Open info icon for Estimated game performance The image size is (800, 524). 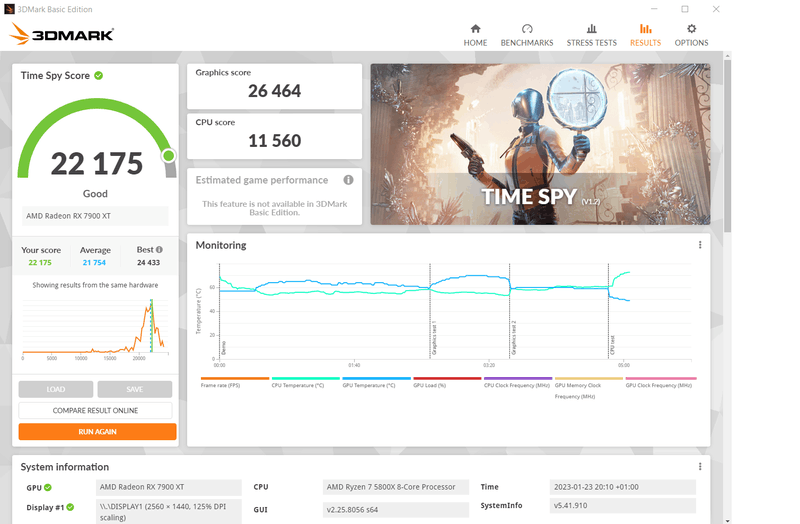(348, 180)
